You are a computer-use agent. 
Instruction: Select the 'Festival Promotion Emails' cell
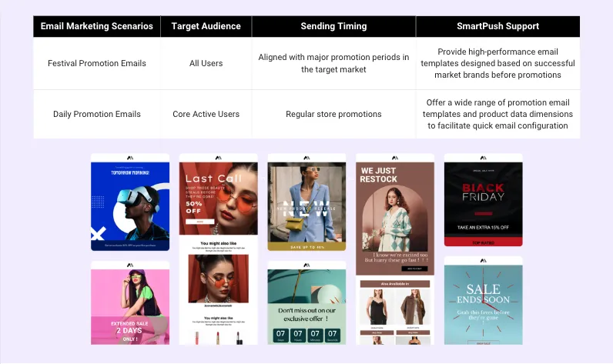(96, 63)
